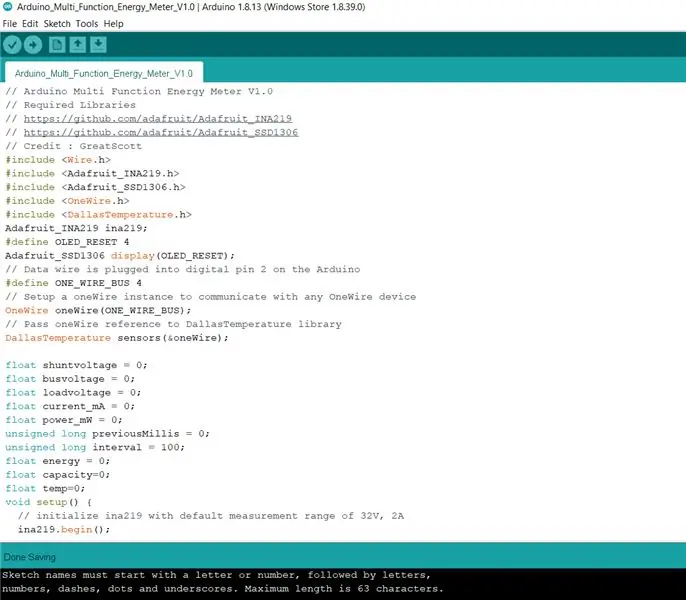Click the 'float capacity=0;' line
Viewport: 686px width, 600px height.
click(x=58, y=475)
